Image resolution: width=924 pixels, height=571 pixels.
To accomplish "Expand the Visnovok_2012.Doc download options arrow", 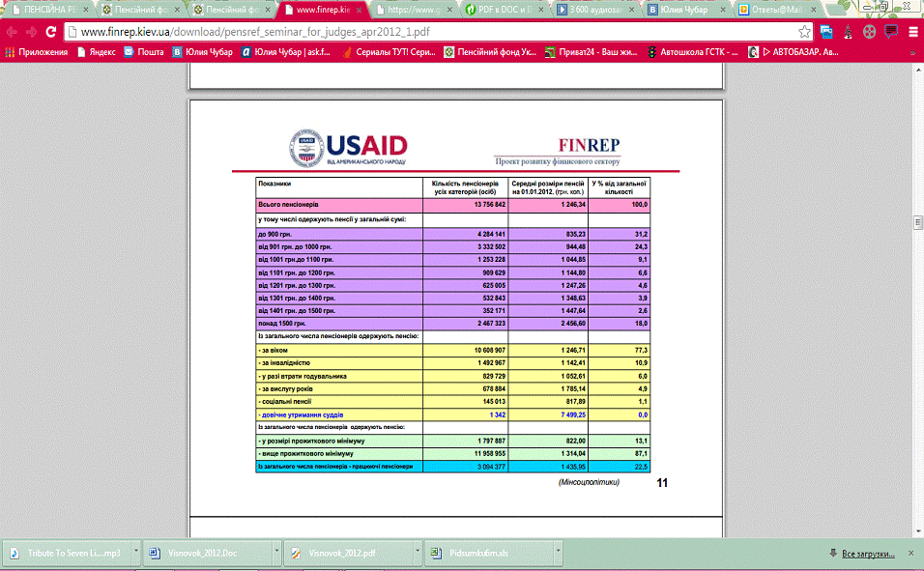I will [x=275, y=554].
